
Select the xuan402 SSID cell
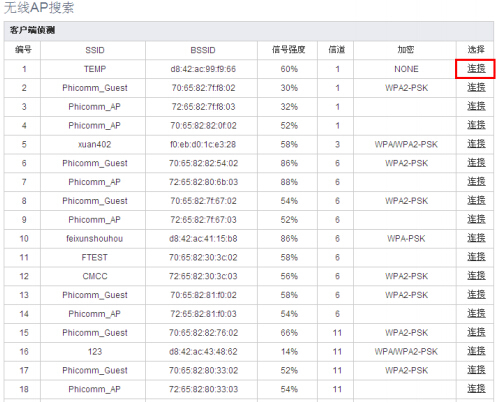[x=94, y=144]
